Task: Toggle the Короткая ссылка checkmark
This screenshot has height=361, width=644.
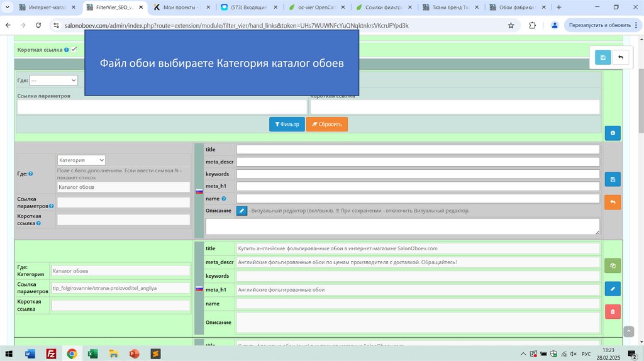Action: click(x=74, y=49)
